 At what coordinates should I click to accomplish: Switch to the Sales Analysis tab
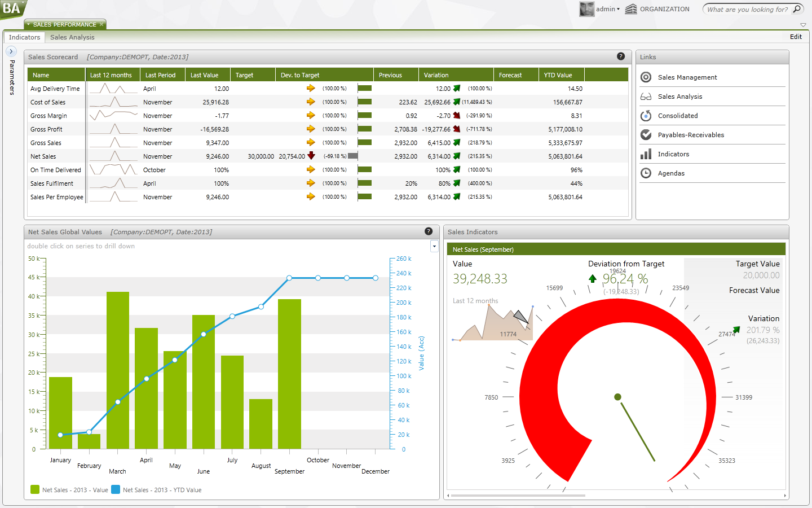(x=72, y=37)
